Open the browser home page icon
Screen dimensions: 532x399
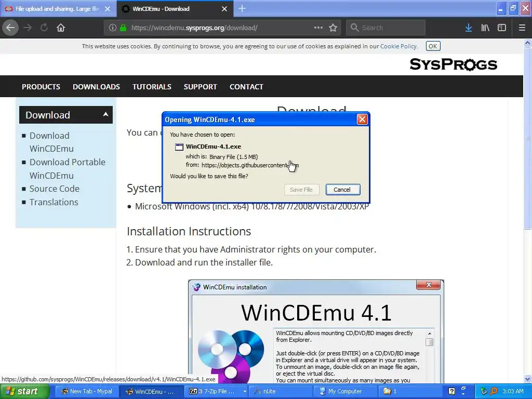pyautogui.click(x=61, y=28)
